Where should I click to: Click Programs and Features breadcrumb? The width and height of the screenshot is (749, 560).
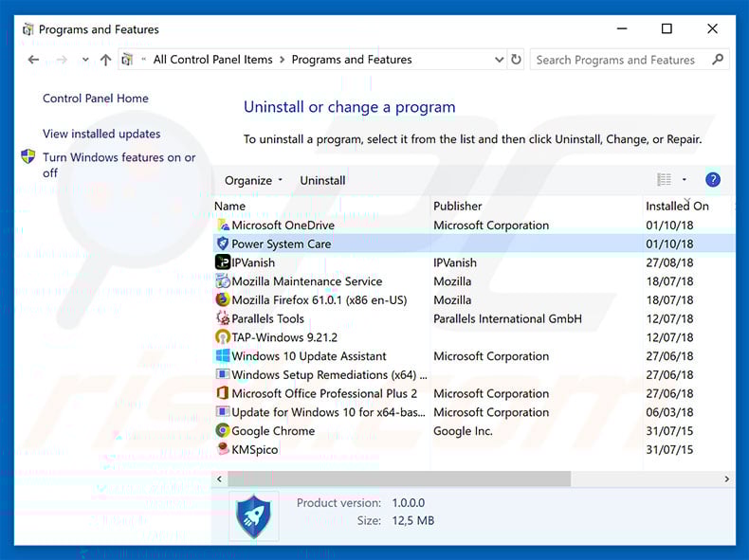(x=352, y=60)
